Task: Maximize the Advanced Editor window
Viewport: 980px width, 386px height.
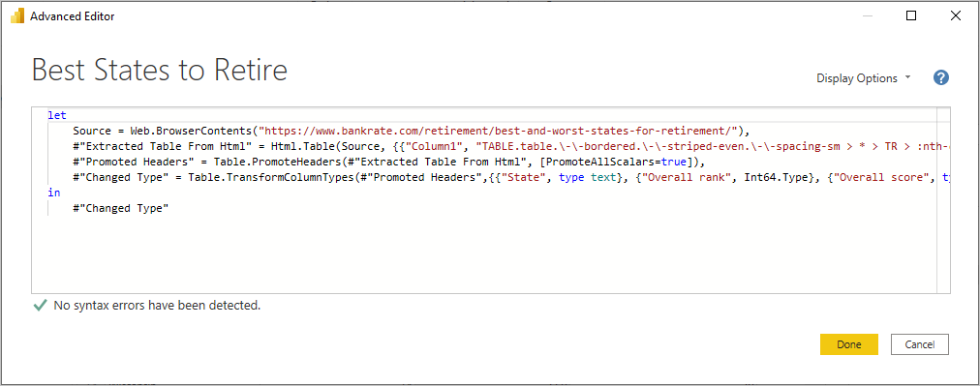Action: click(x=911, y=16)
